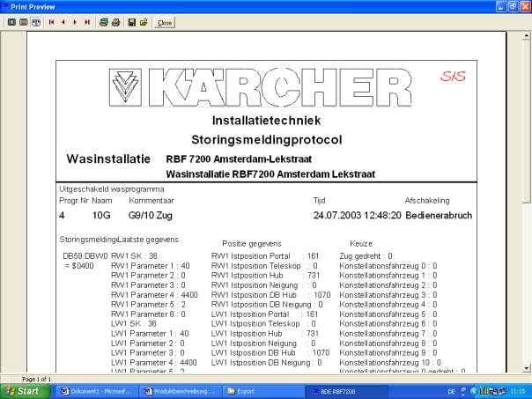Click the 'Keuze' heading

point(361,244)
